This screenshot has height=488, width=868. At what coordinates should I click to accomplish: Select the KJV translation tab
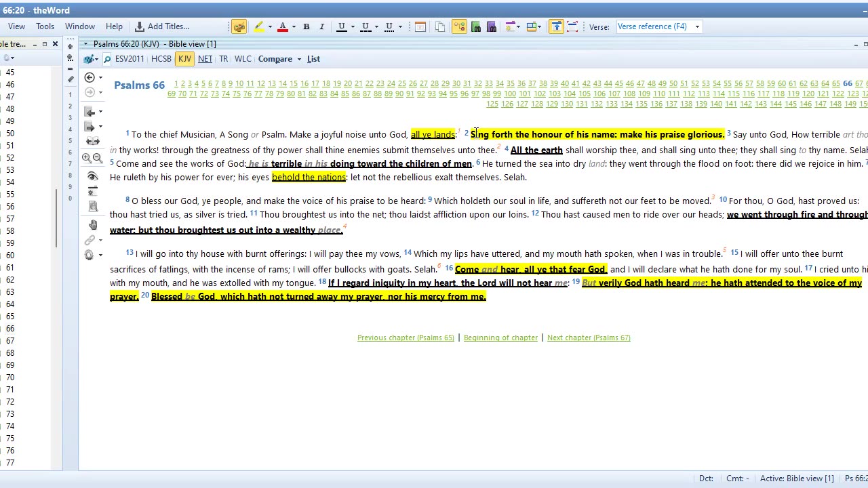pos(184,59)
